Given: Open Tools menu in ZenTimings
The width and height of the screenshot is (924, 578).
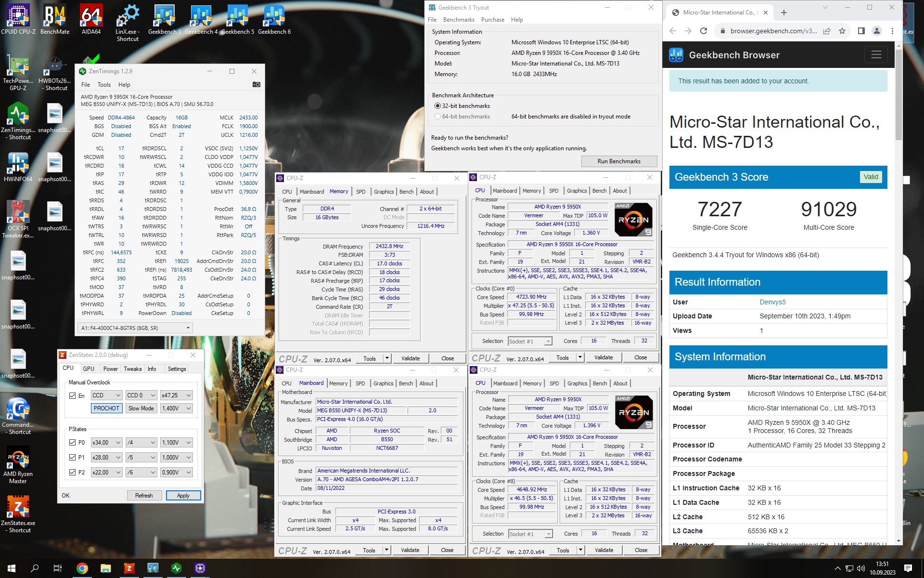Looking at the screenshot, I should [x=104, y=84].
